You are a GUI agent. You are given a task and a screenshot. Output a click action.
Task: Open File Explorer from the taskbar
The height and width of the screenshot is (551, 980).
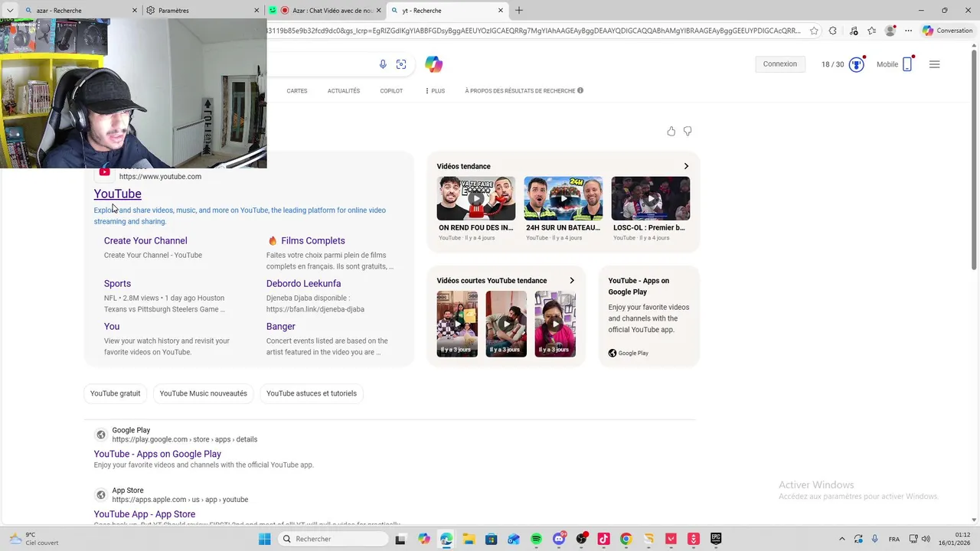pos(469,539)
